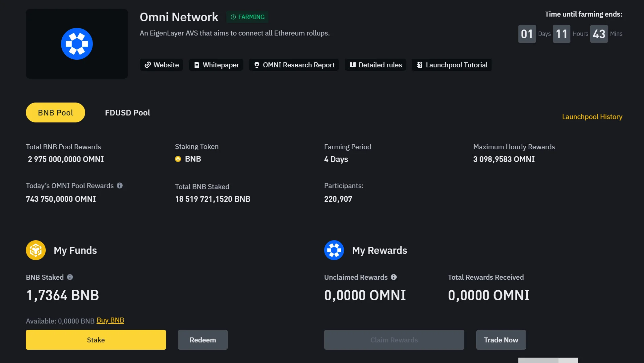
Task: Click the EigenLayer AVS description text
Action: pos(235,33)
